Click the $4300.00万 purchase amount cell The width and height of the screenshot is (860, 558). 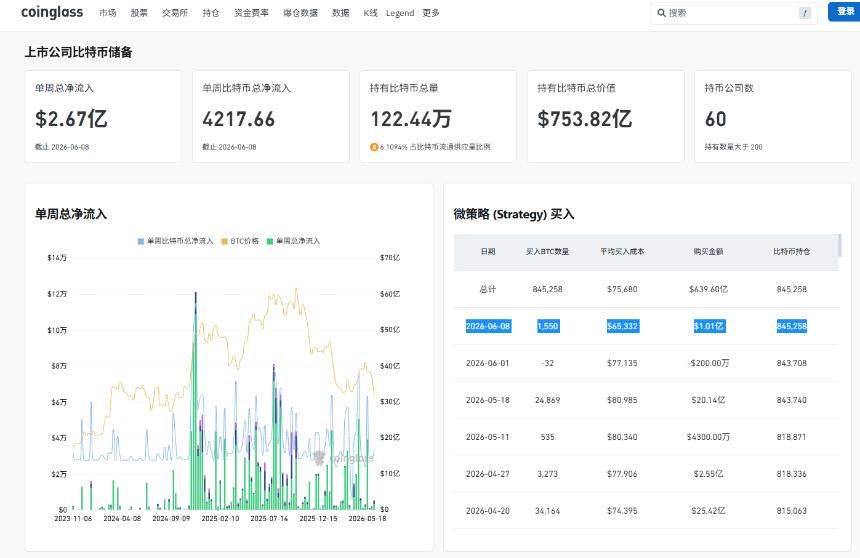point(708,437)
